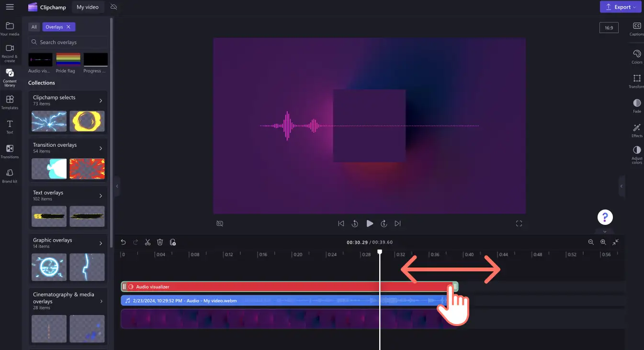Select the All filter chip
644x350 pixels.
pos(34,27)
